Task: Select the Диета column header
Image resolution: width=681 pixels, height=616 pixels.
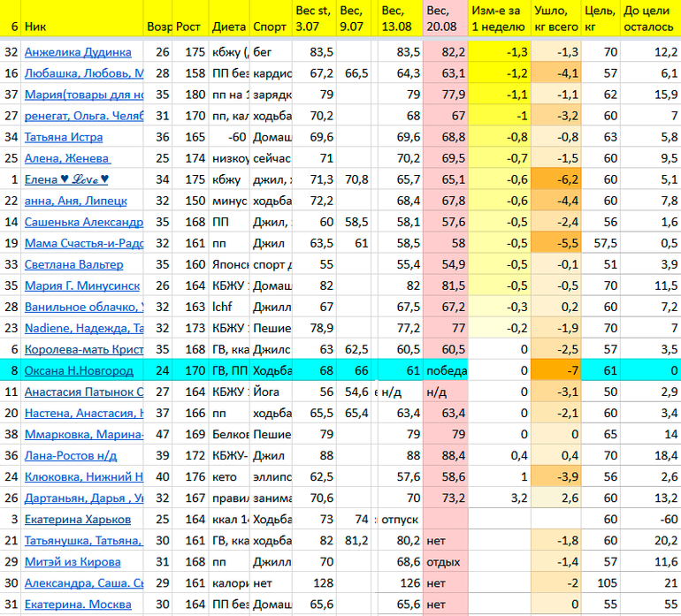Action: coord(229,27)
